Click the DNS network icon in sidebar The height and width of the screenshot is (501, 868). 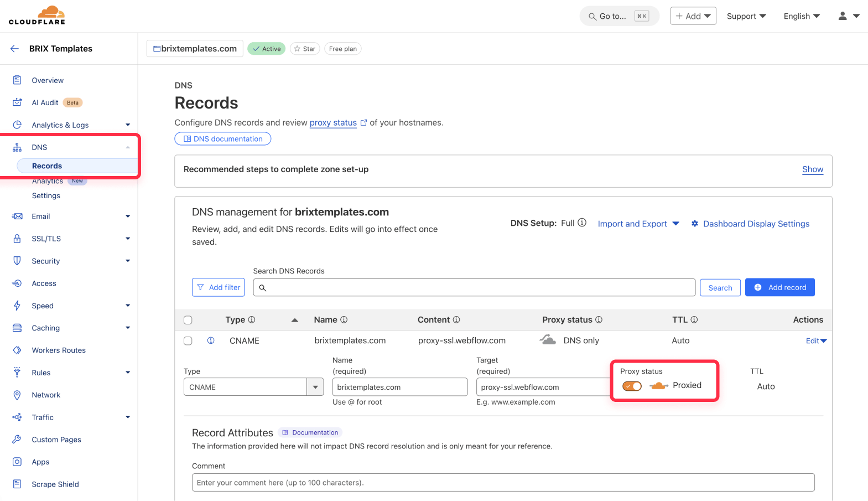tap(17, 147)
